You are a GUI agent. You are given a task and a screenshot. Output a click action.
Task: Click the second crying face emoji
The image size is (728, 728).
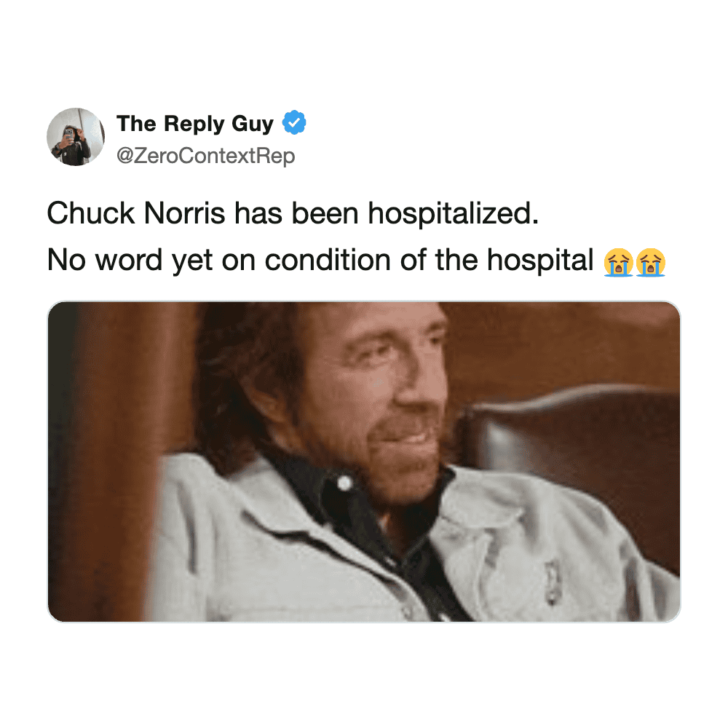[x=650, y=262]
